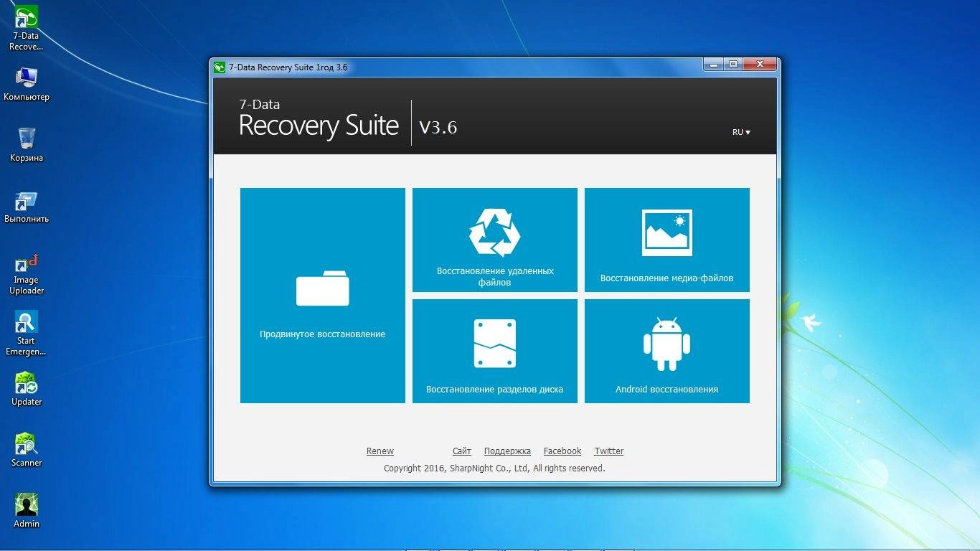The width and height of the screenshot is (980, 551).
Task: Click the Восстановление разделов диска label
Action: coord(495,390)
